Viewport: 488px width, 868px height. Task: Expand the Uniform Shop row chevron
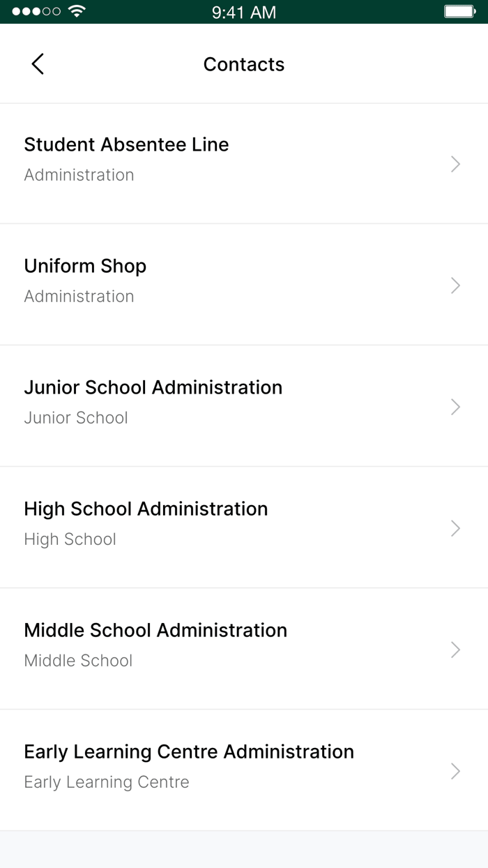click(455, 285)
